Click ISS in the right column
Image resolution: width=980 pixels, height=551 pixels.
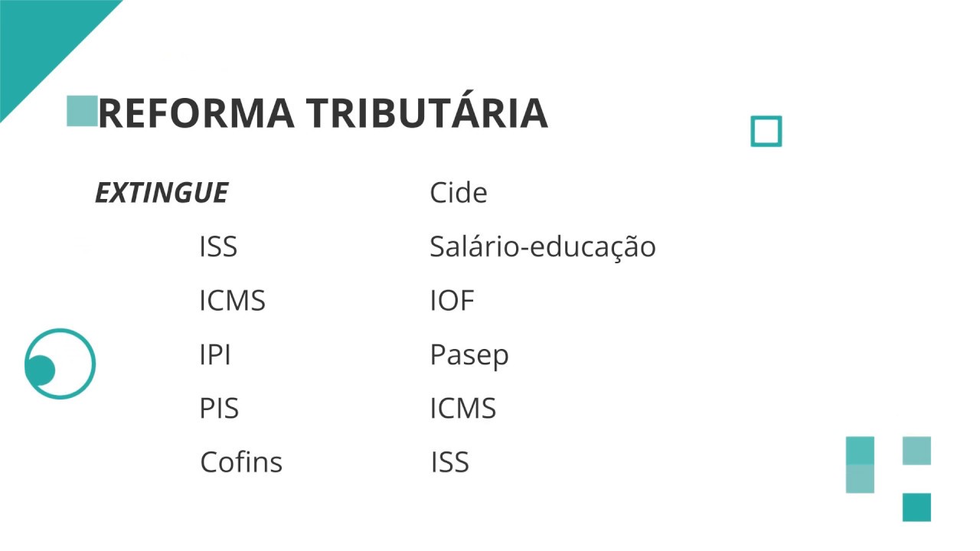[450, 463]
